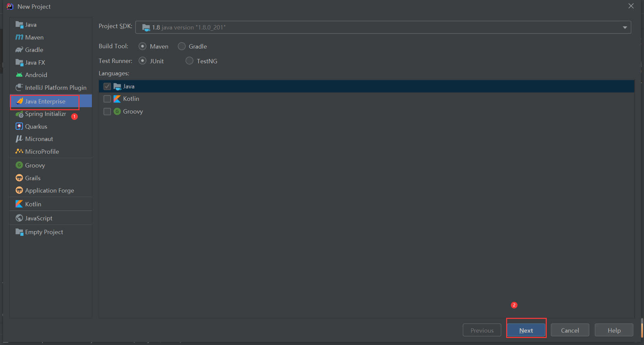Select Empty Project text label
This screenshot has width=644, height=345.
pyautogui.click(x=44, y=232)
